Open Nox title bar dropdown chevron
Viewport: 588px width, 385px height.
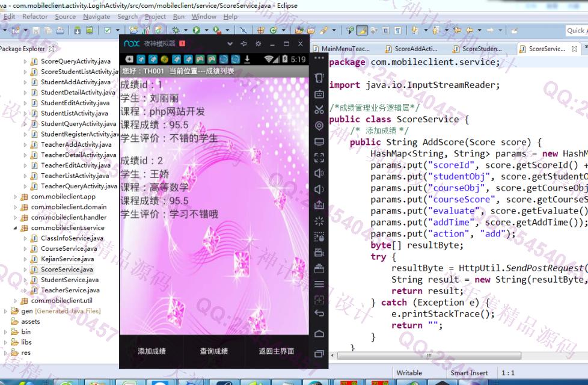[230, 44]
